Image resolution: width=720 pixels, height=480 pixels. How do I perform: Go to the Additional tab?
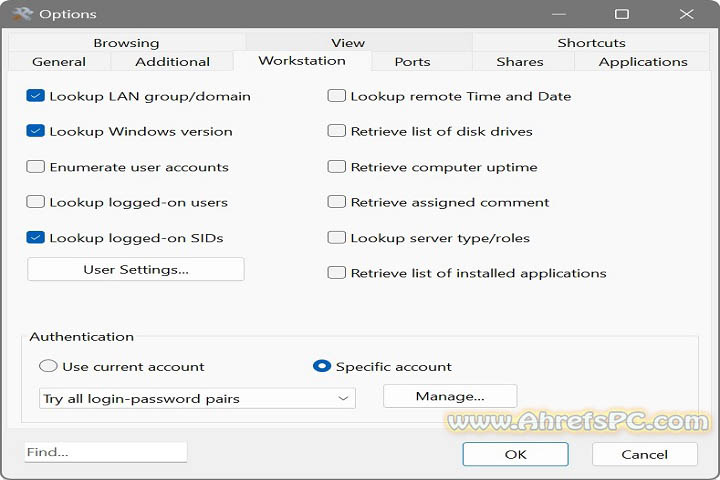pyautogui.click(x=173, y=62)
